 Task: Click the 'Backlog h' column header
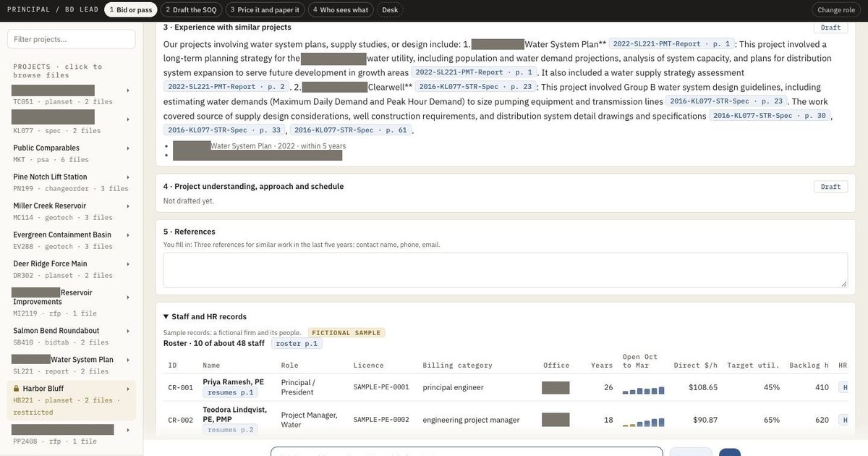(809, 366)
